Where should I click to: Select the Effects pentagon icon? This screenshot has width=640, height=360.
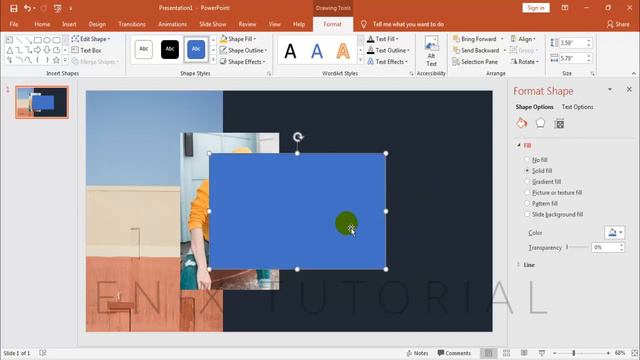pos(540,123)
